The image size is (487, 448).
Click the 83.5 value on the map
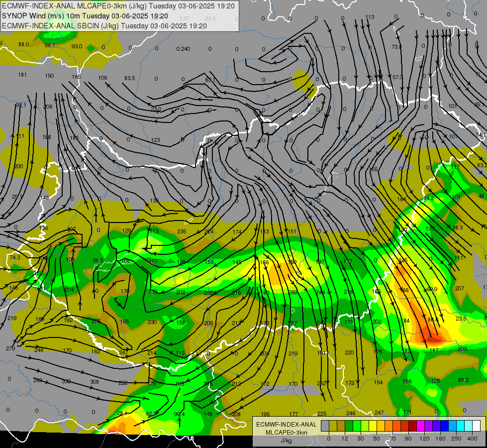point(129,78)
